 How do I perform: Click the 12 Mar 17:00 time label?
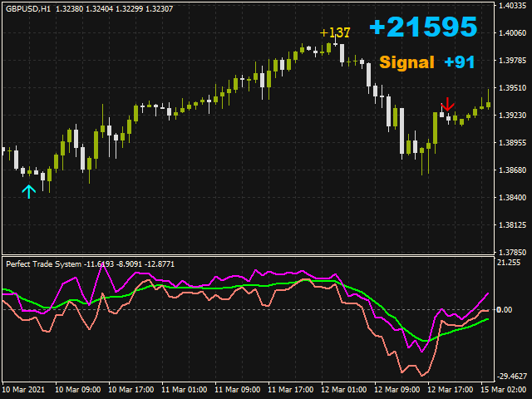tap(451, 390)
